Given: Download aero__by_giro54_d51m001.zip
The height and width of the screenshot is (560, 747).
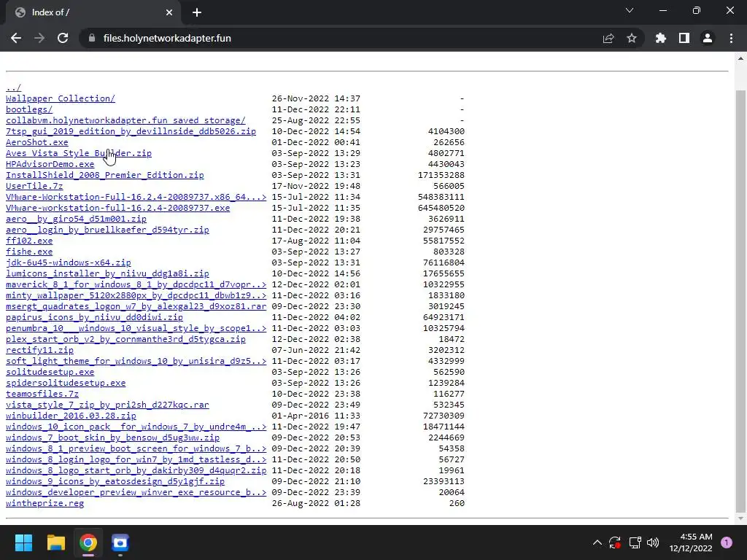Looking at the screenshot, I should pos(76,219).
